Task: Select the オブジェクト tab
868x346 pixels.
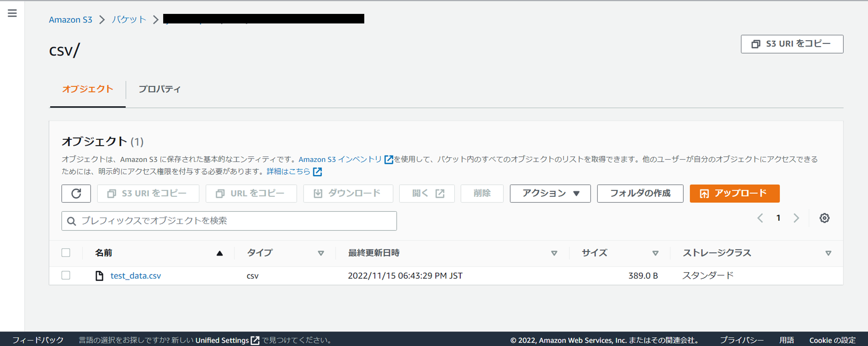Action: coord(88,89)
